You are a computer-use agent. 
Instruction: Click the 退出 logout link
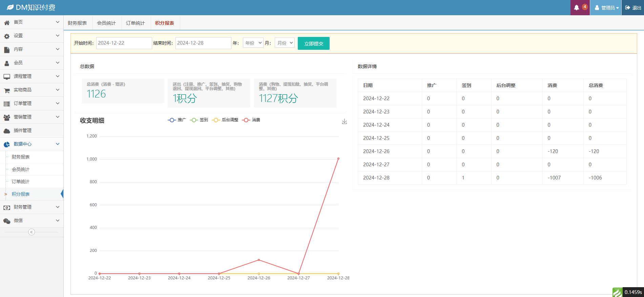click(x=633, y=8)
